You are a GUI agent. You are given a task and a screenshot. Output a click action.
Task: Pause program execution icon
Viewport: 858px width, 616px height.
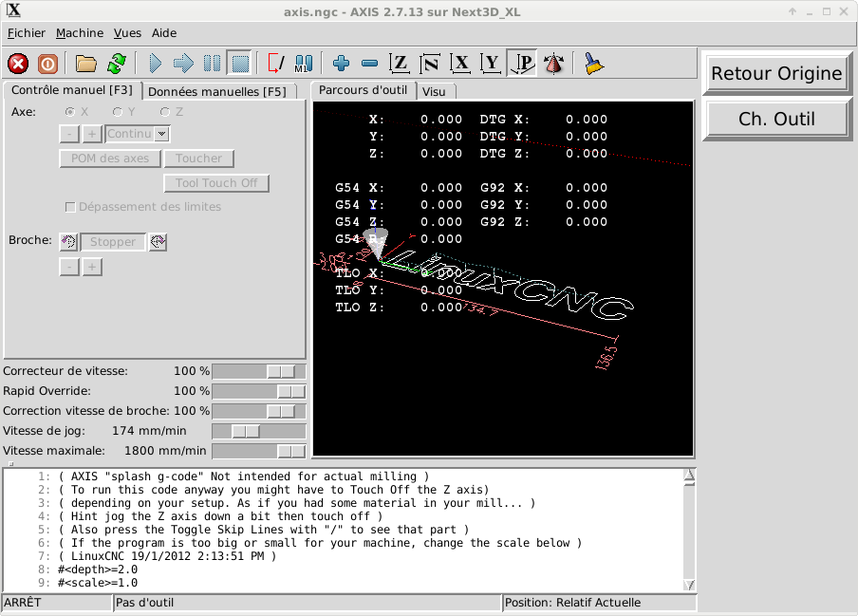[212, 64]
